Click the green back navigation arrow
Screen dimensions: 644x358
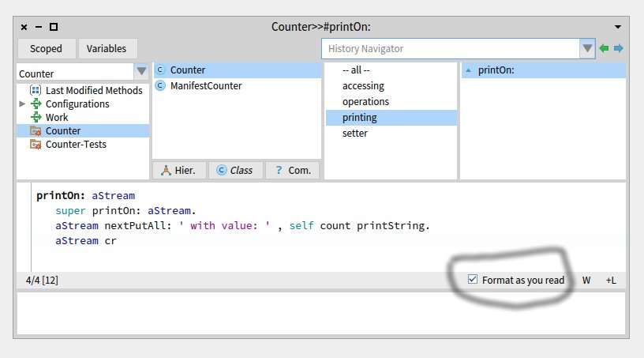tap(604, 49)
